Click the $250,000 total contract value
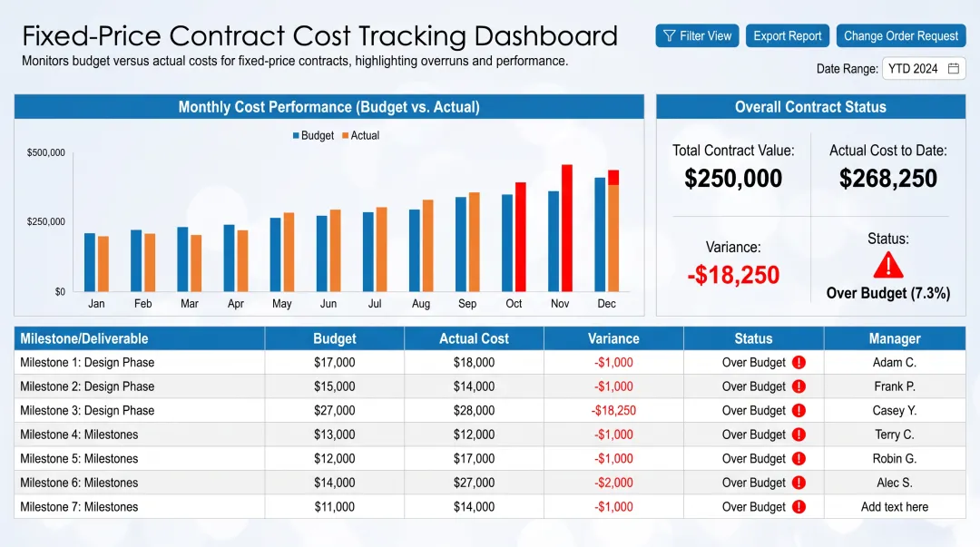980x547 pixels. tap(733, 179)
